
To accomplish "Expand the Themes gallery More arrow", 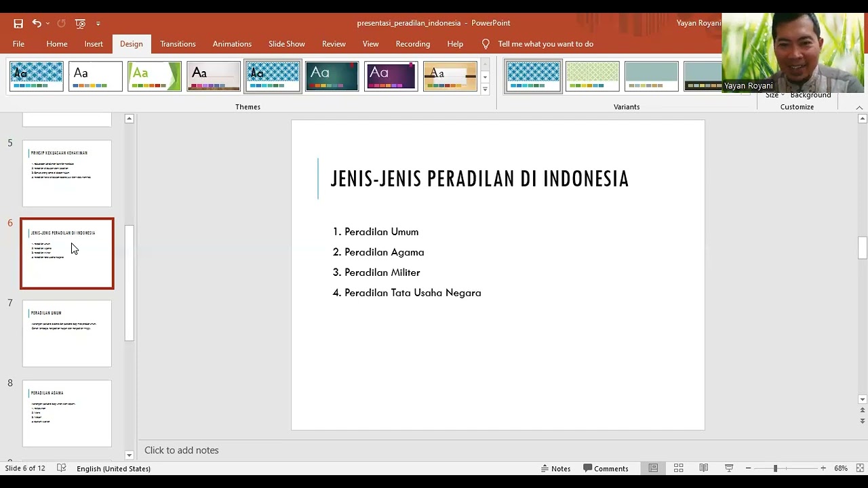I will click(x=485, y=89).
